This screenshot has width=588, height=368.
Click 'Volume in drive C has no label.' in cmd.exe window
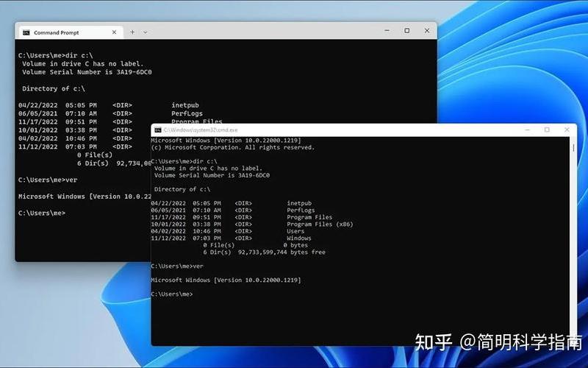(x=208, y=169)
